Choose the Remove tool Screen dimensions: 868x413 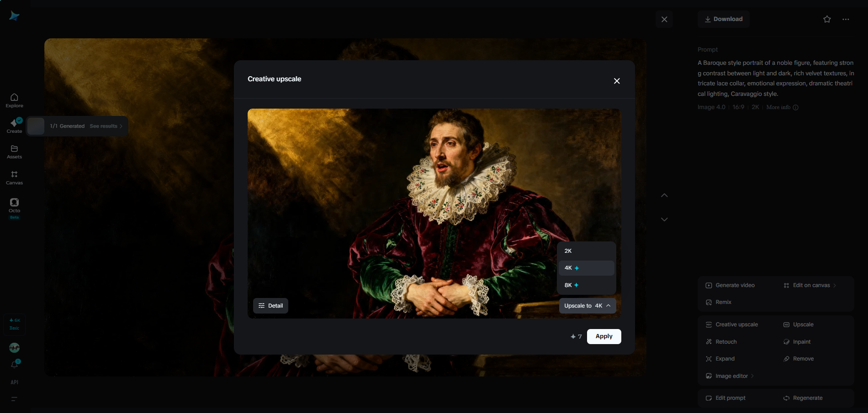coord(799,359)
